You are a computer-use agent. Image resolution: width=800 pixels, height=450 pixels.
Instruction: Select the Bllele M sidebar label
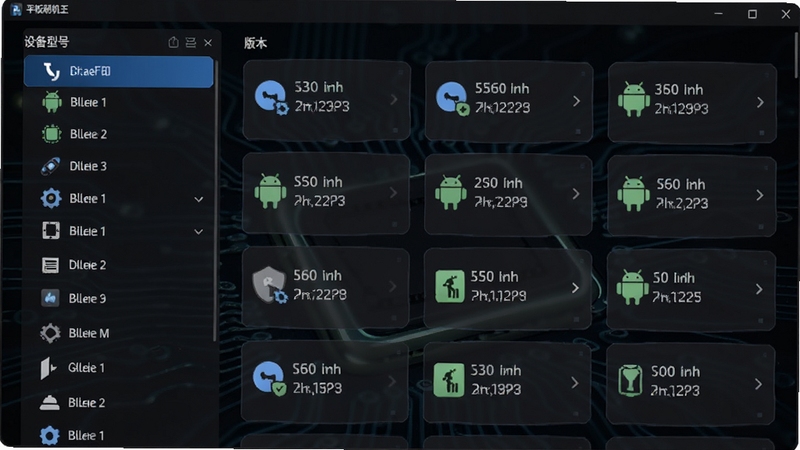click(x=89, y=333)
